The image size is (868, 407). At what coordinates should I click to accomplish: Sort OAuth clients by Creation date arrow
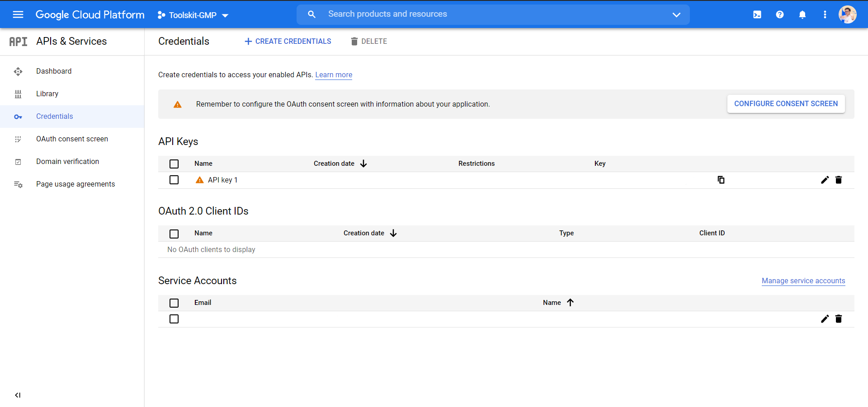tap(393, 233)
